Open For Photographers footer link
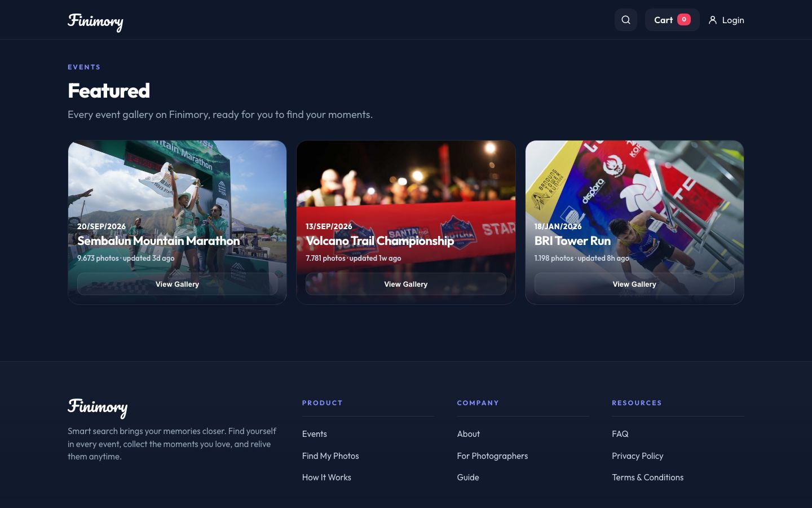Screen dimensions: 812x508 tap(492, 456)
